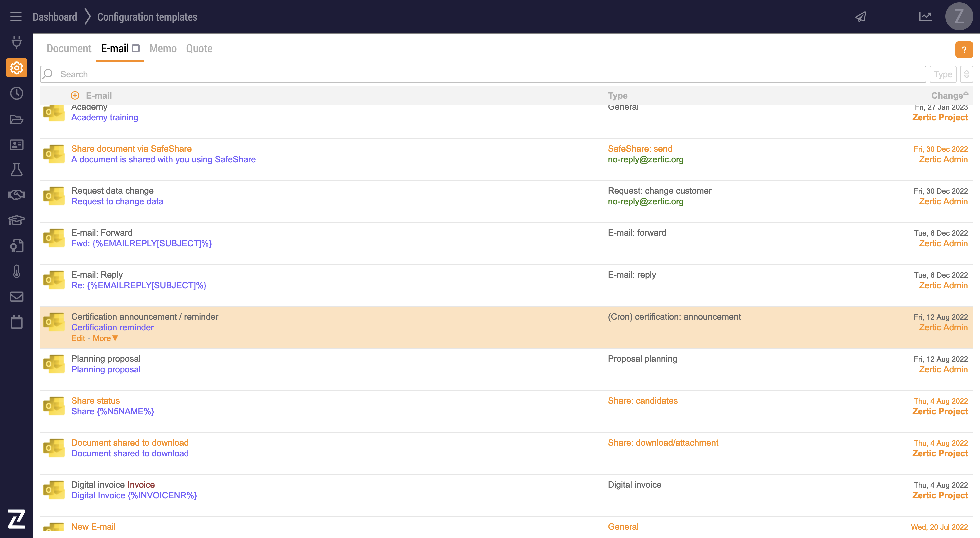Open the envelope mail sidebar icon

(16, 297)
